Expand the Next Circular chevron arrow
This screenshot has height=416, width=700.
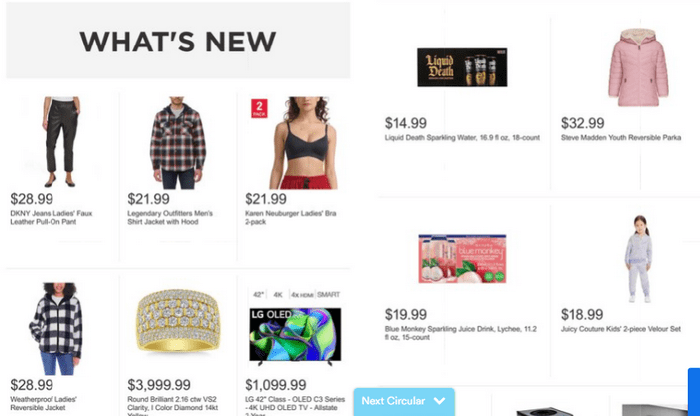(x=439, y=401)
